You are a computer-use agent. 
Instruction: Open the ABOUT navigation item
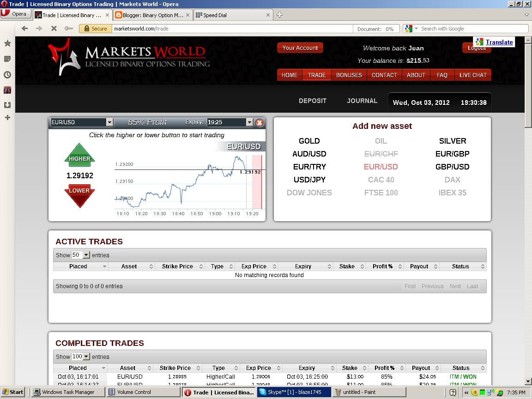416,75
